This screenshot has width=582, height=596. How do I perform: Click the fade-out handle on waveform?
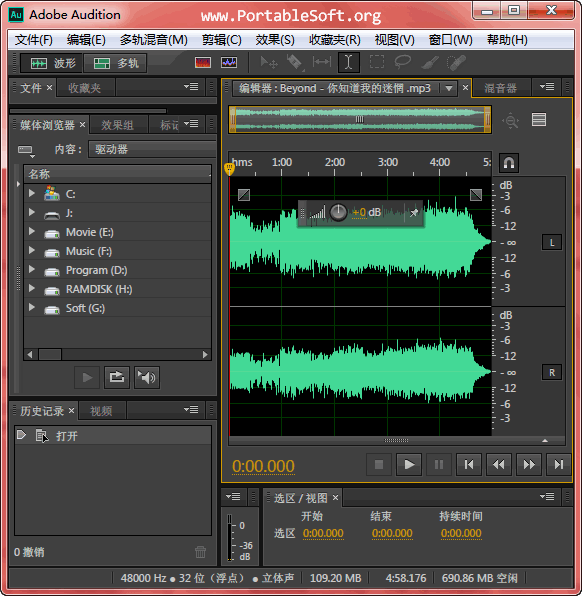pos(476,195)
